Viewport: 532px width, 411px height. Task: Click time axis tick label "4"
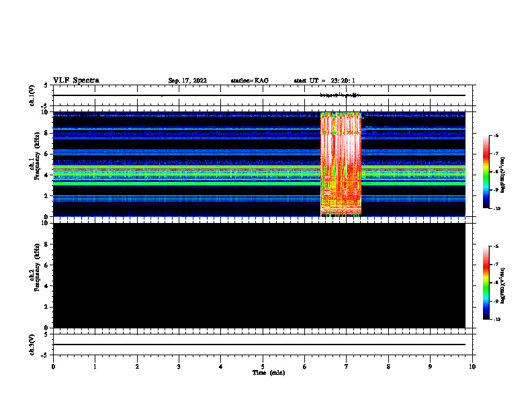(221, 367)
